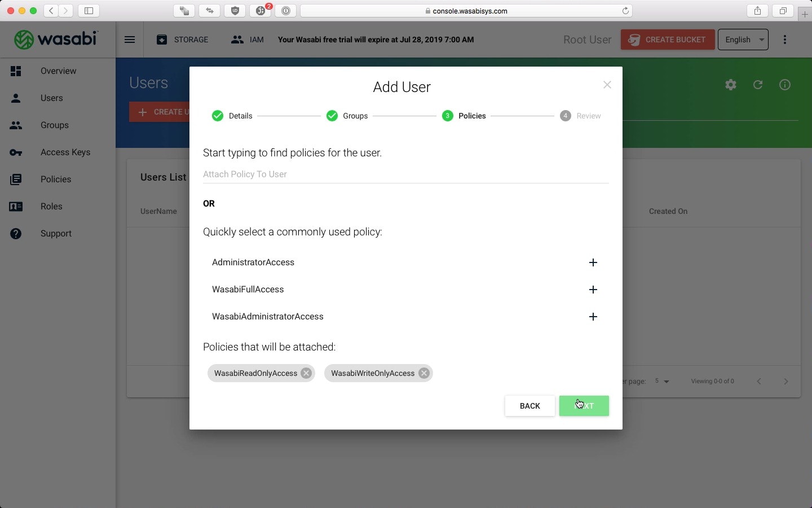The image size is (812, 508).
Task: Open the vertical three-dot menu
Action: click(785, 40)
